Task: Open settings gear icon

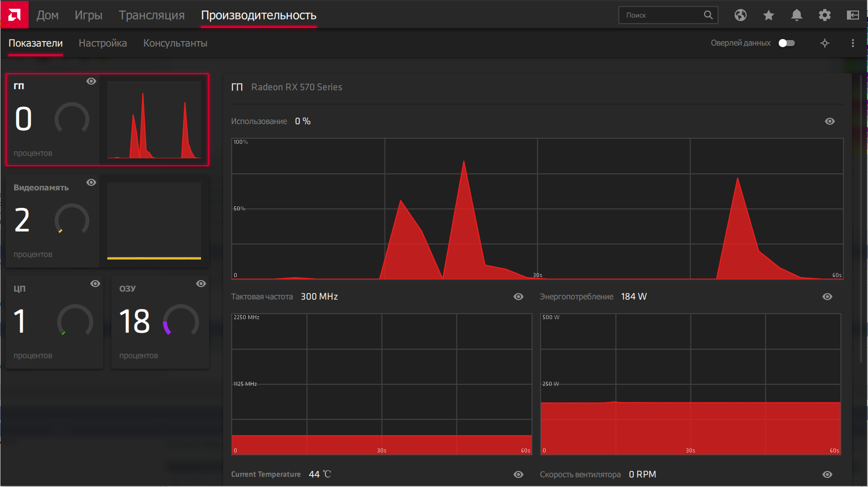Action: [x=825, y=15]
